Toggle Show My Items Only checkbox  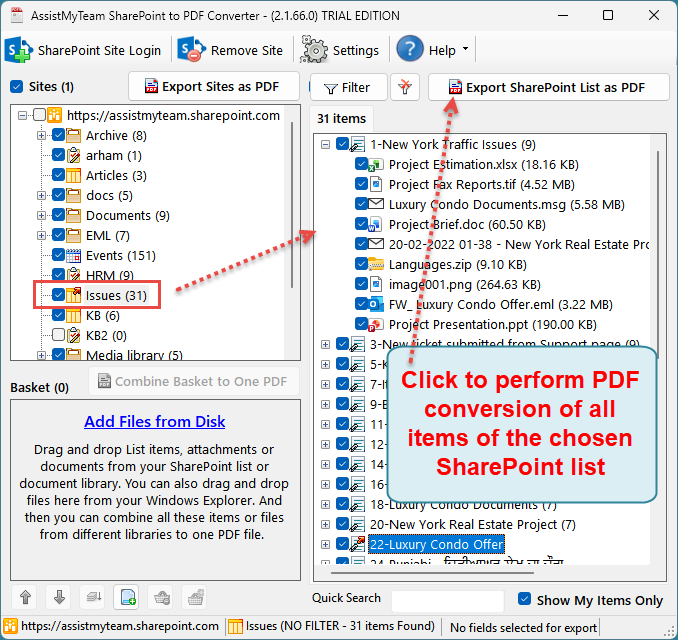pos(524,599)
